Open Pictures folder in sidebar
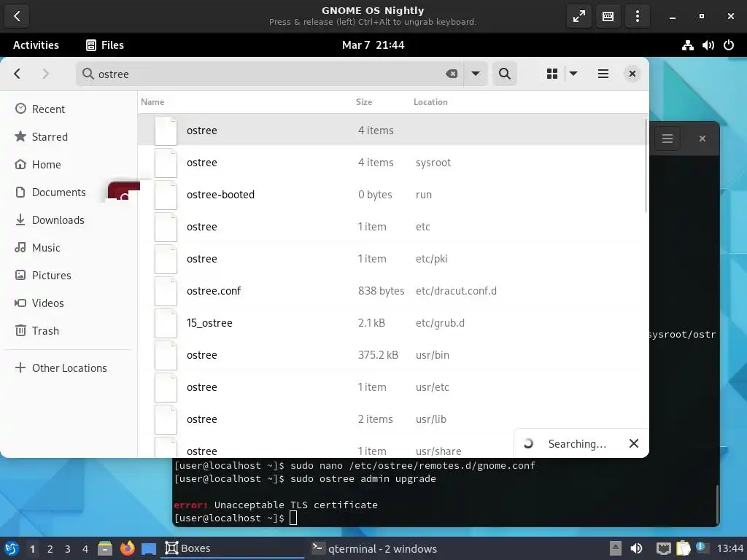 [69, 275]
